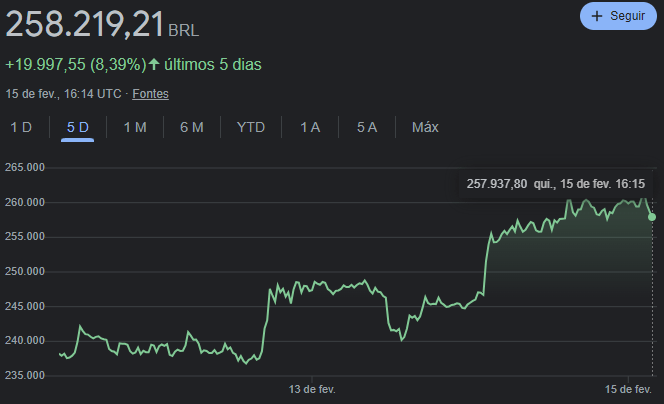This screenshot has height=404, width=664.
Task: Show the 1 A chart range
Action: [310, 127]
